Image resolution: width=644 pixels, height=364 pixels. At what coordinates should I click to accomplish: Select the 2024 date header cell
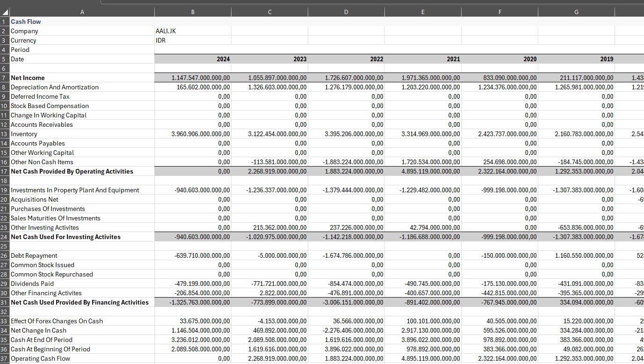pos(193,59)
